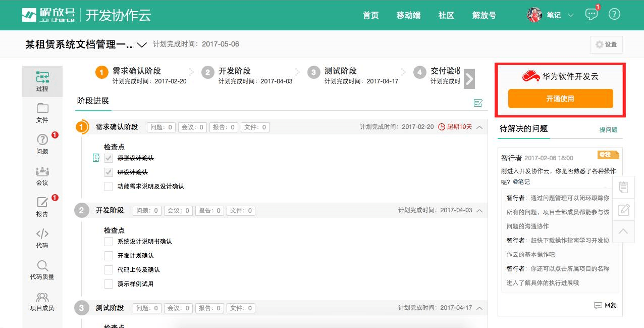Viewport: 644px width, 328px height.
Task: Click the 提问题 link
Action: pyautogui.click(x=608, y=130)
